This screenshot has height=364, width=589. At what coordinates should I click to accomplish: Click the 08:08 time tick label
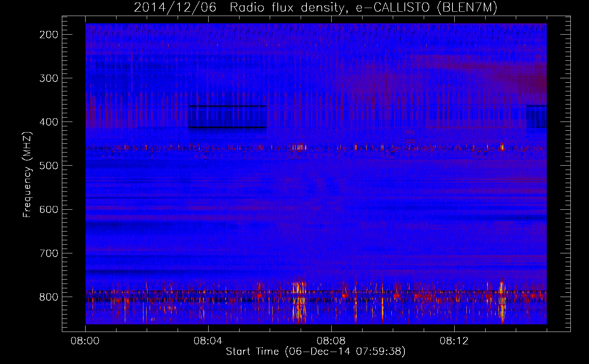click(331, 341)
